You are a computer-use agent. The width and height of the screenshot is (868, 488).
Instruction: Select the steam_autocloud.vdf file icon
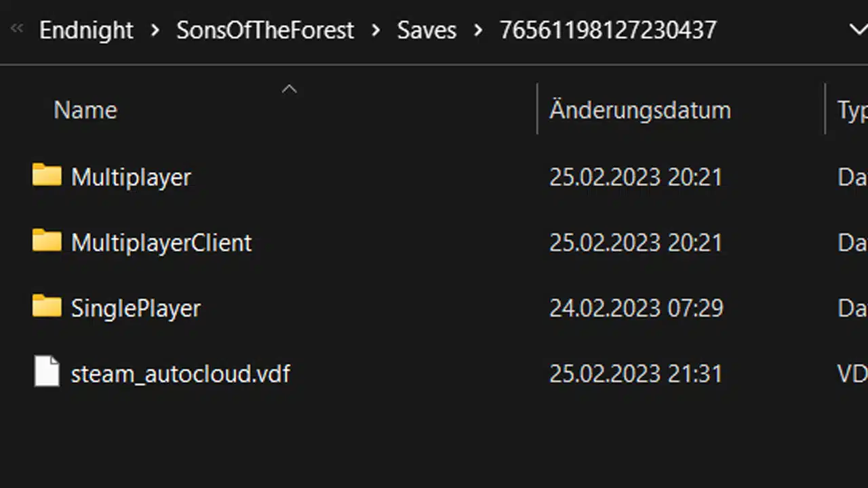click(47, 372)
